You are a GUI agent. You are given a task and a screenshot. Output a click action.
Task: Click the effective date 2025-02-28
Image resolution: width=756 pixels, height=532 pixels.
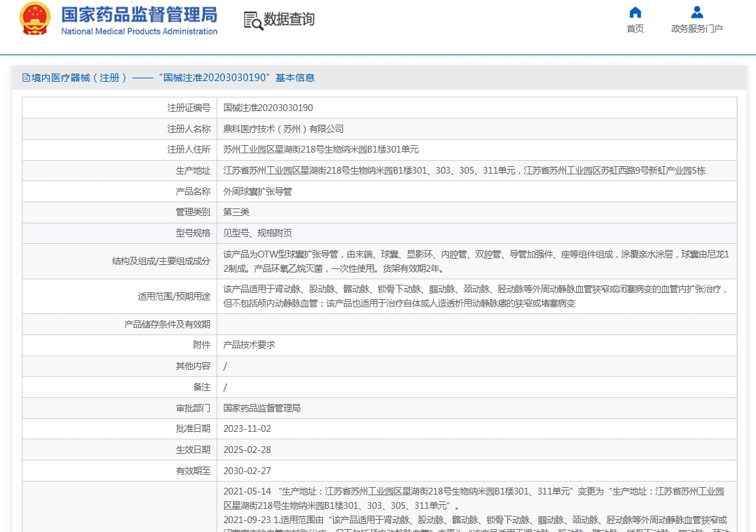tap(247, 450)
